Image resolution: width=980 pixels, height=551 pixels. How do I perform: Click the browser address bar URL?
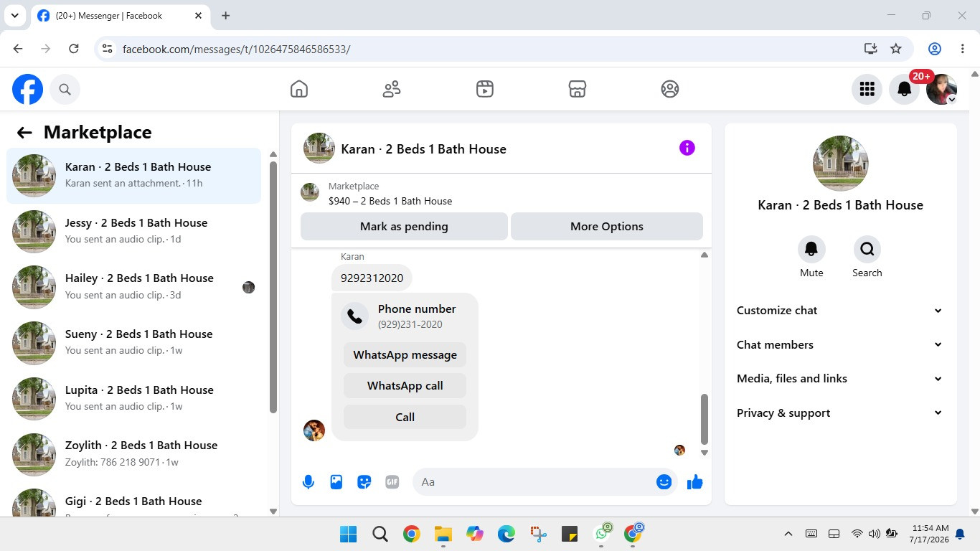point(236,49)
